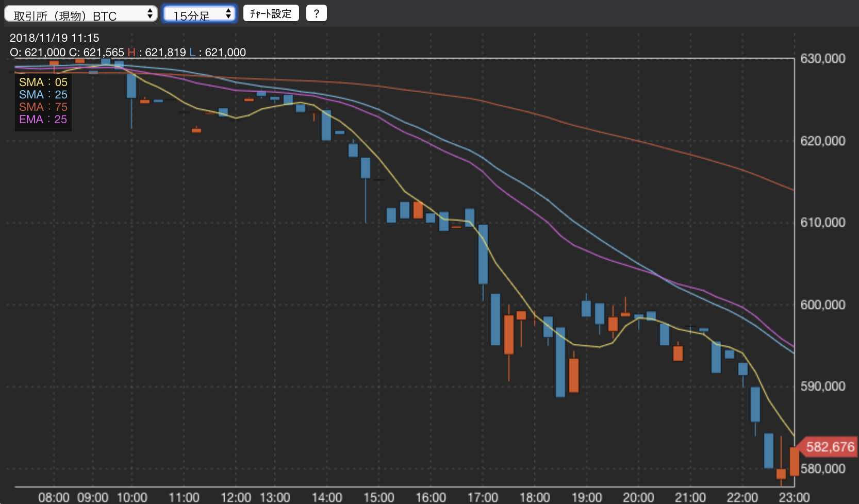
Task: Open the 15分足 timeframe dropdown
Action: point(200,14)
